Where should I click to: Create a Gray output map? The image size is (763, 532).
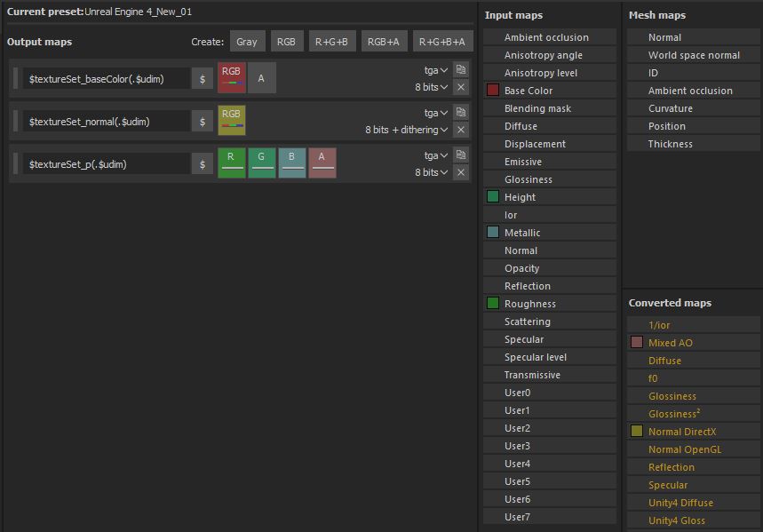(247, 42)
